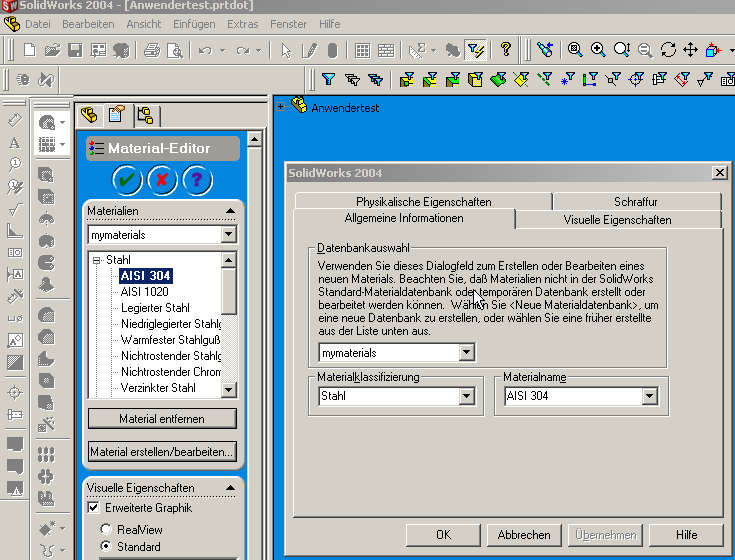Open Material-Editor help purple question mark

coord(197,179)
